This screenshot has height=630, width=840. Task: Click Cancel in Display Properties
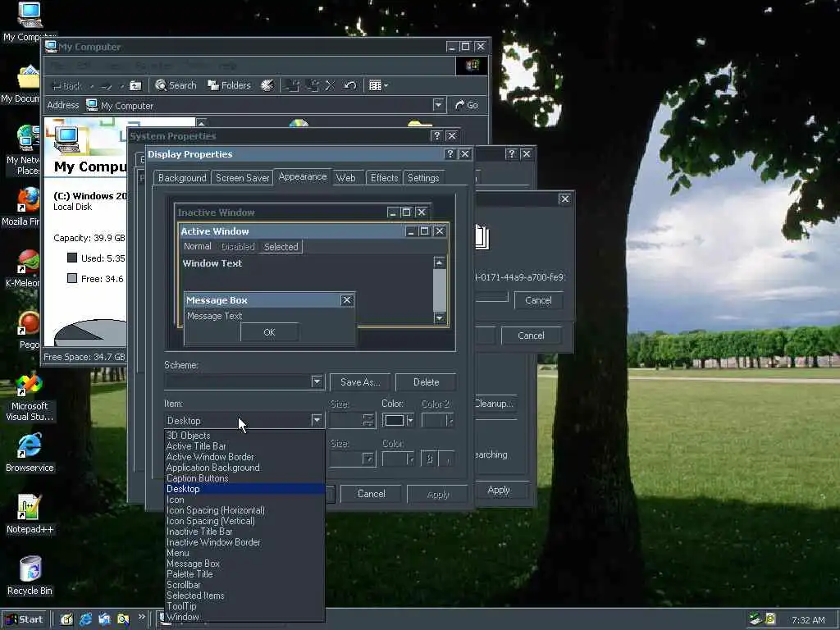point(371,493)
